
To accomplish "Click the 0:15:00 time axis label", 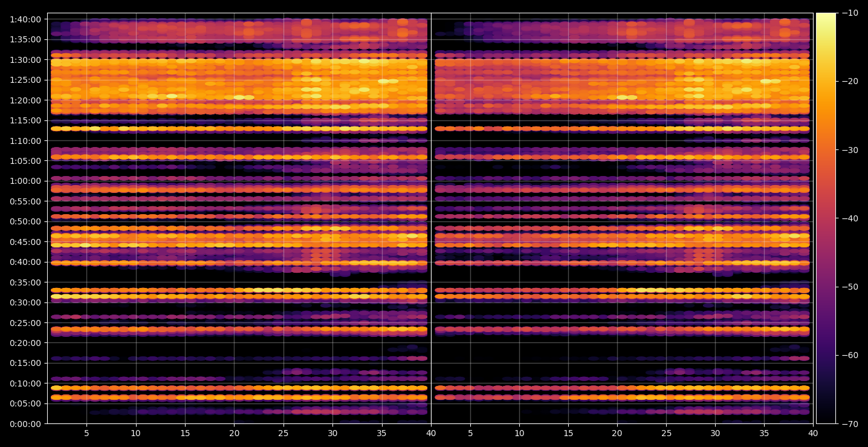I will (25, 363).
